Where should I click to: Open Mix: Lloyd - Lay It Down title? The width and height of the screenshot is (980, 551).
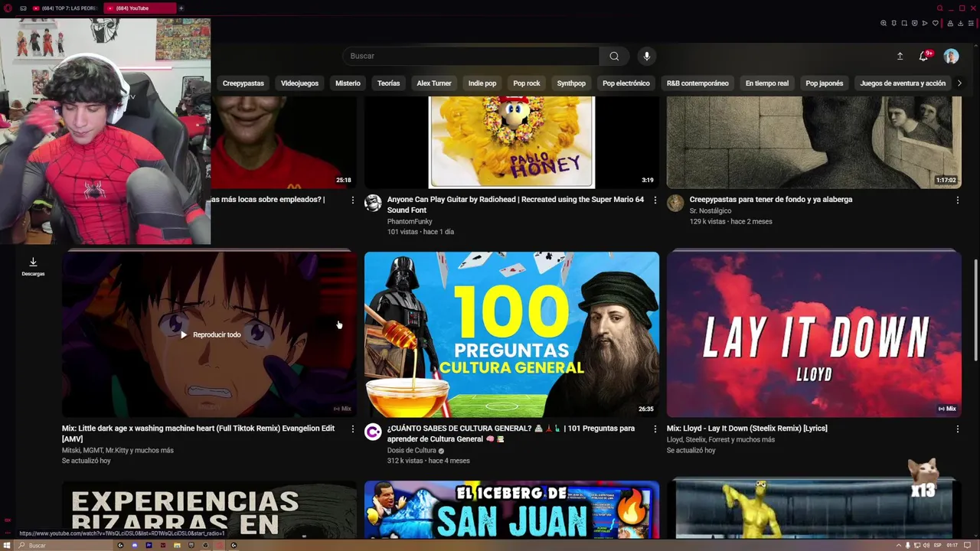tap(746, 429)
